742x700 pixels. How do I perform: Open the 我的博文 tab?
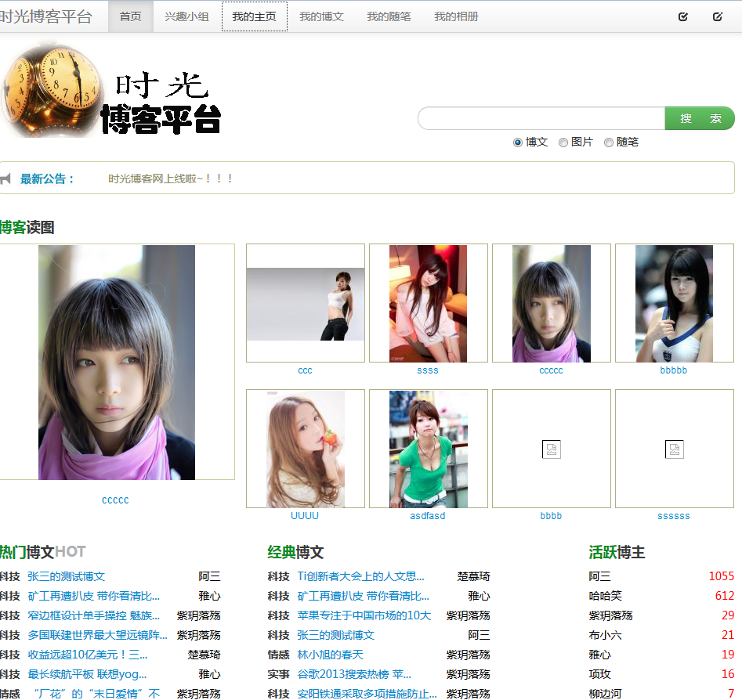[x=321, y=16]
